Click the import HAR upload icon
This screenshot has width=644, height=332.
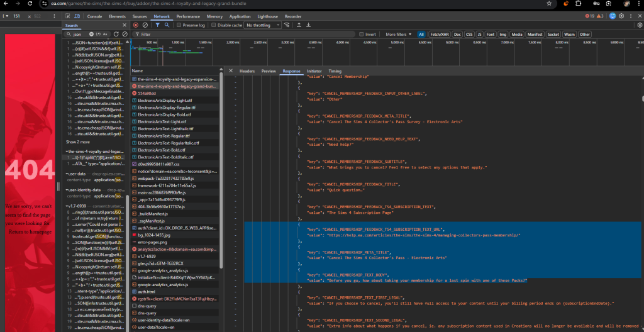pos(298,25)
